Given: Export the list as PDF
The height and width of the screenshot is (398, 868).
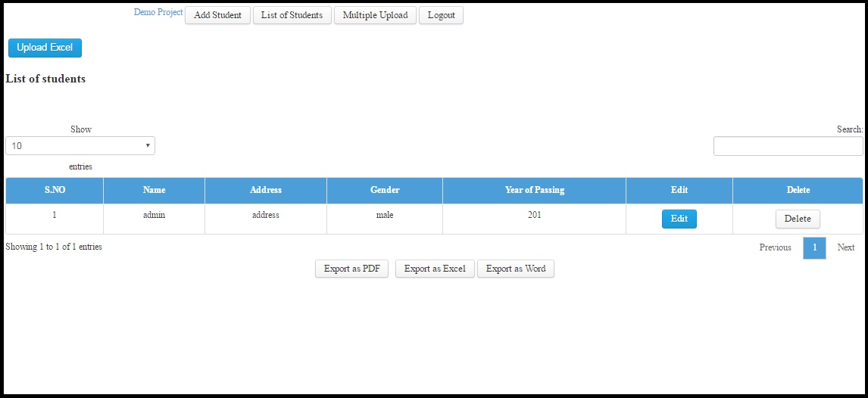Looking at the screenshot, I should [x=352, y=269].
